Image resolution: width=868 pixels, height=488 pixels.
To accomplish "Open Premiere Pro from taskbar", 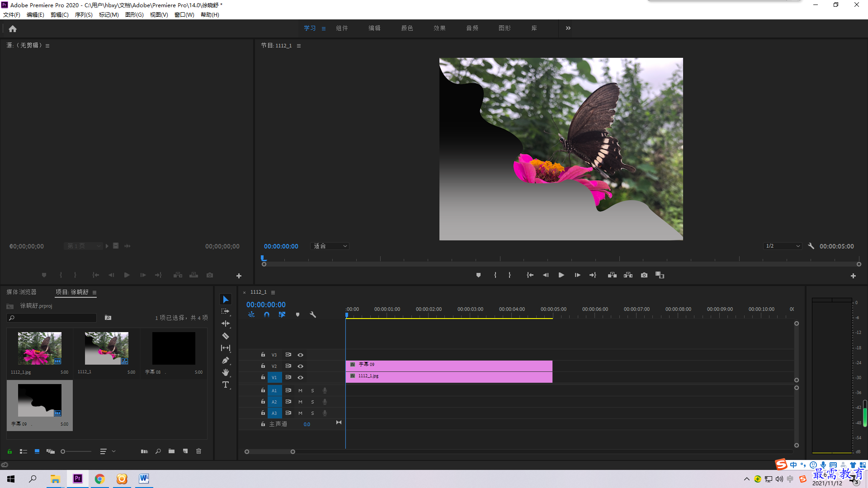I will (x=78, y=479).
